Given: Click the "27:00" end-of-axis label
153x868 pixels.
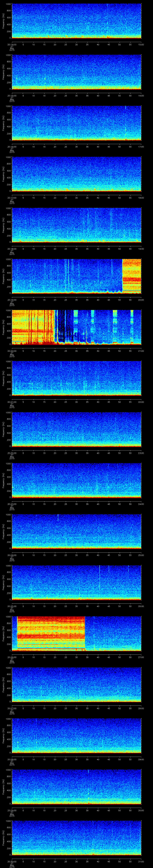Looking at the screenshot, I should pos(141,657).
